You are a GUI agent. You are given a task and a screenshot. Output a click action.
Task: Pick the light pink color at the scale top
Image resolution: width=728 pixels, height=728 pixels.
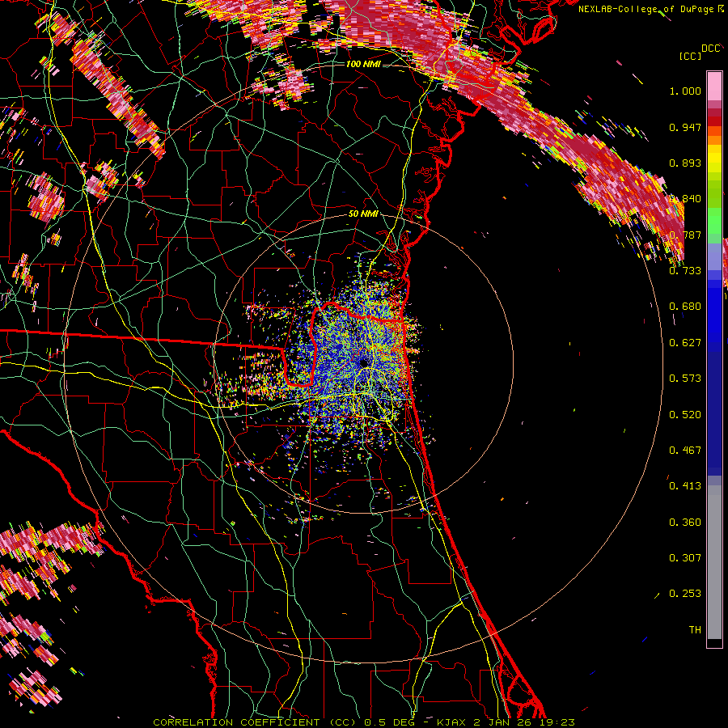tap(714, 86)
